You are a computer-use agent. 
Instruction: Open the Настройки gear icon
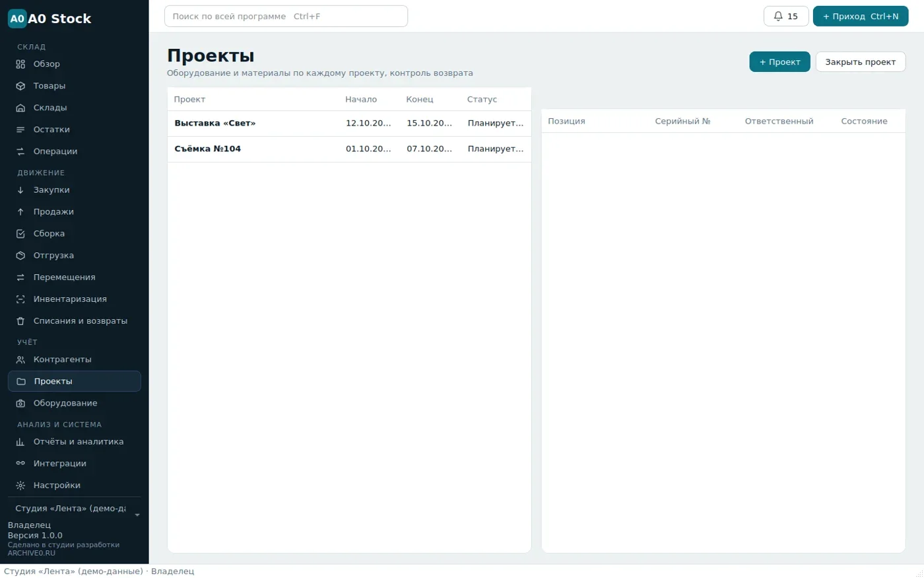(x=20, y=486)
